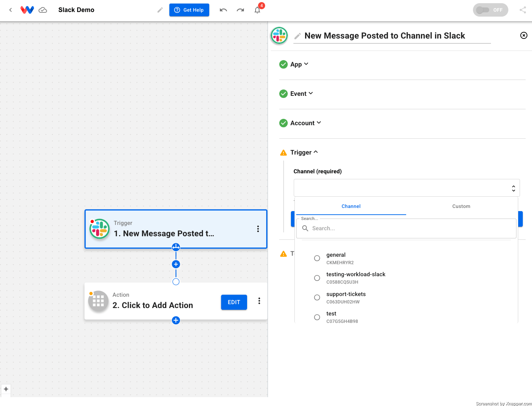This screenshot has height=406, width=532.
Task: Open the Workload logo home icon
Action: point(27,10)
